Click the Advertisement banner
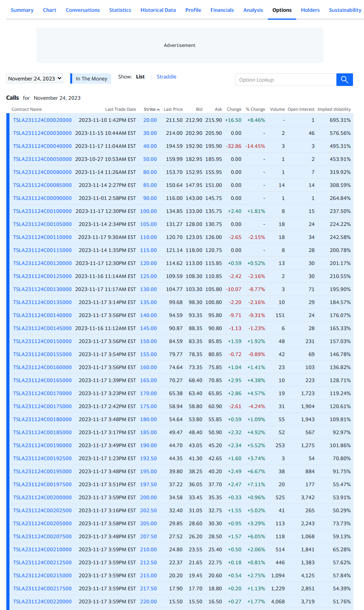Viewport: 364px width, 610px height. click(x=180, y=45)
